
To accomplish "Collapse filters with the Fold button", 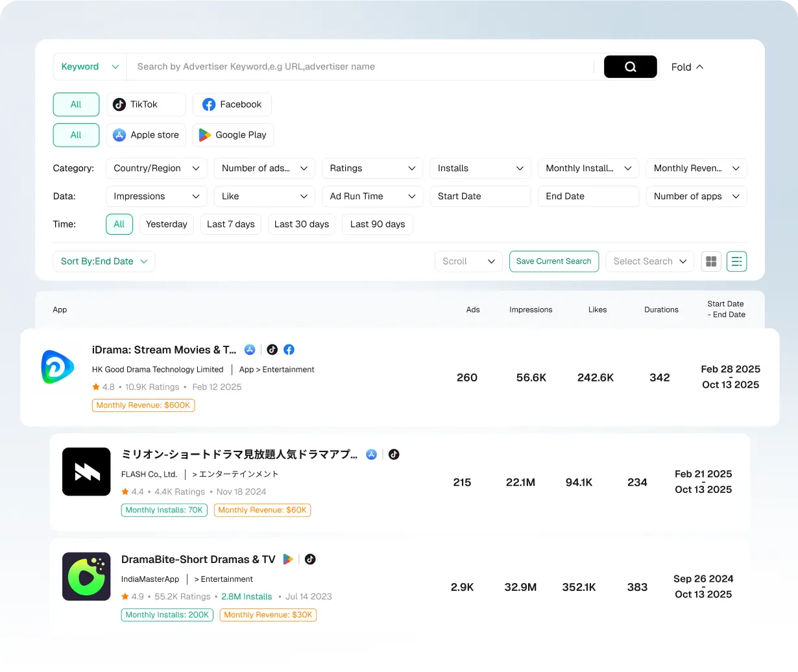I will [x=687, y=67].
